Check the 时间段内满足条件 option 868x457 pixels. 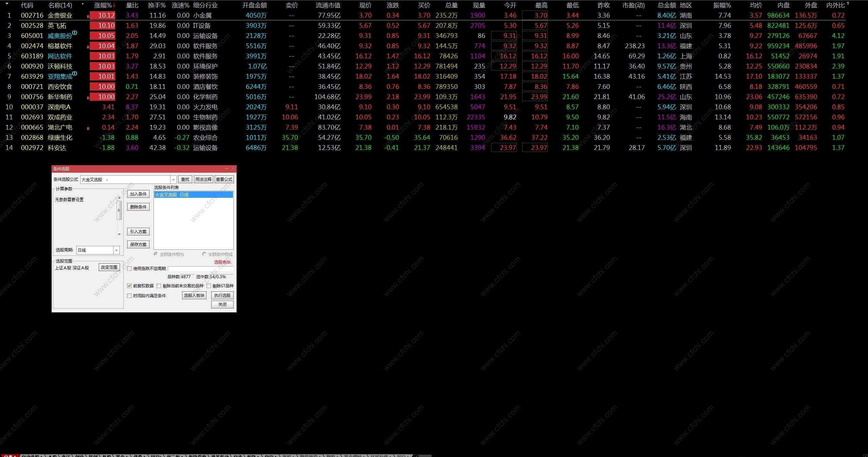pyautogui.click(x=129, y=296)
